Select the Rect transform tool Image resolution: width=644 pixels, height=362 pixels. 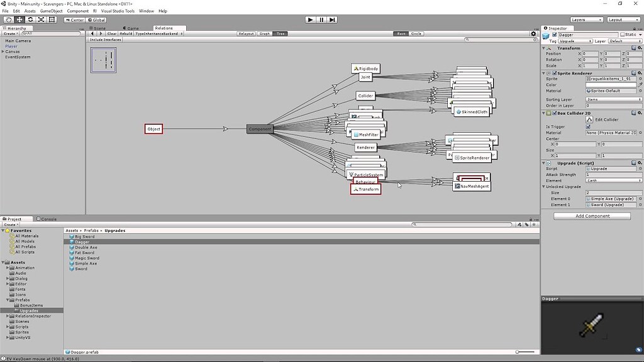(52, 19)
